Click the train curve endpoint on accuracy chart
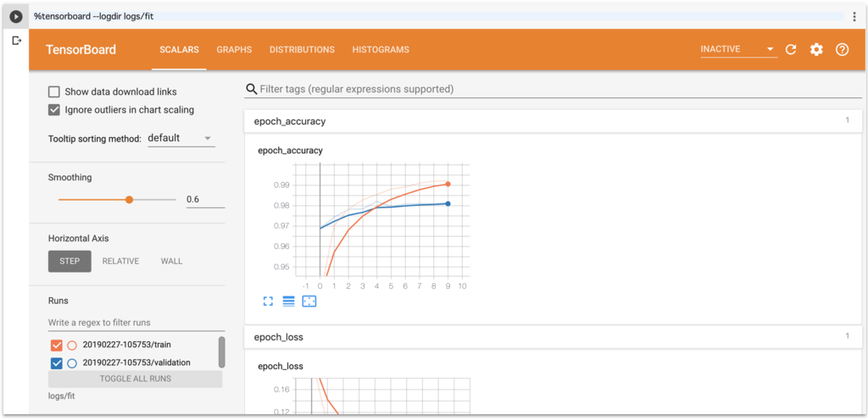Image resolution: width=868 pixels, height=420 pixels. click(448, 184)
